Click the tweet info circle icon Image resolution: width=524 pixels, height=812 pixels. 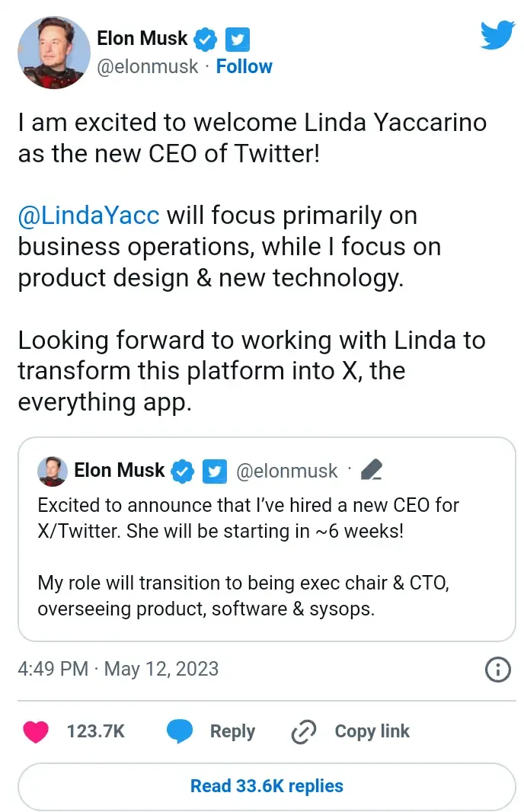tap(497, 670)
